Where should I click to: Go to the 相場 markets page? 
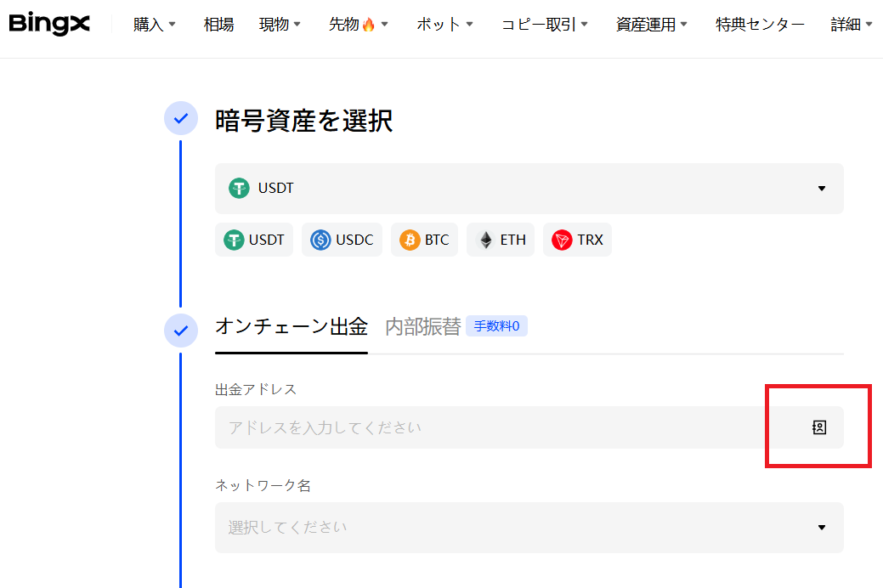tap(218, 25)
